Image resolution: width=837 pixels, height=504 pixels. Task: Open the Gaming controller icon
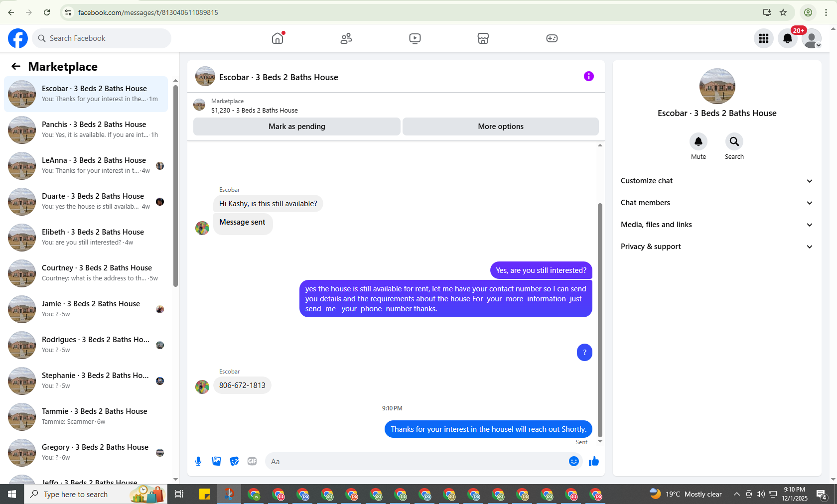pos(552,38)
